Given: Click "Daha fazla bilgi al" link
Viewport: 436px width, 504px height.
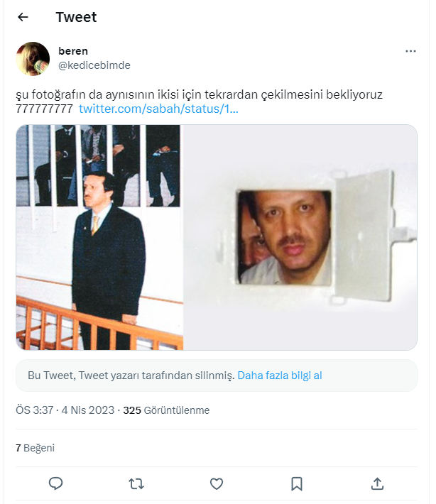Looking at the screenshot, I should coord(280,376).
